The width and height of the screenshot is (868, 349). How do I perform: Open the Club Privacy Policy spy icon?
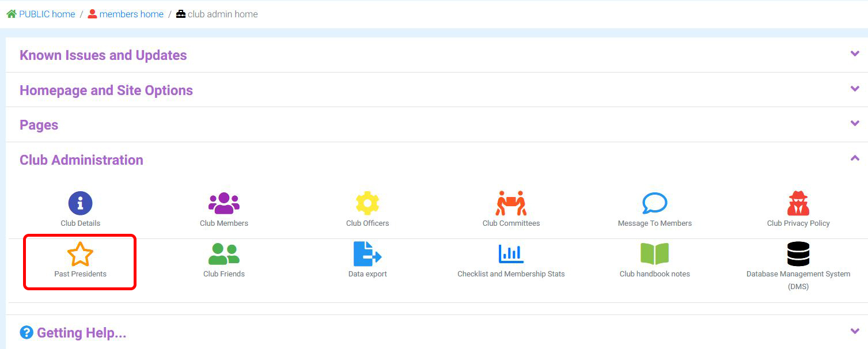[x=798, y=203]
